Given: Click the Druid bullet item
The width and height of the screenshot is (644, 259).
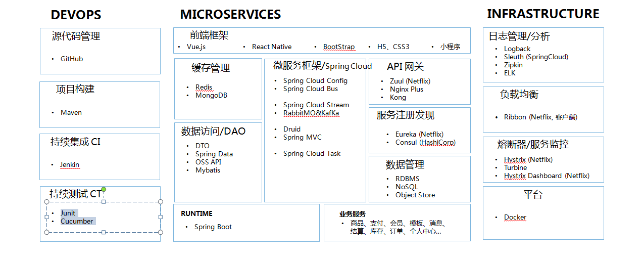Looking at the screenshot, I should pos(292,129).
